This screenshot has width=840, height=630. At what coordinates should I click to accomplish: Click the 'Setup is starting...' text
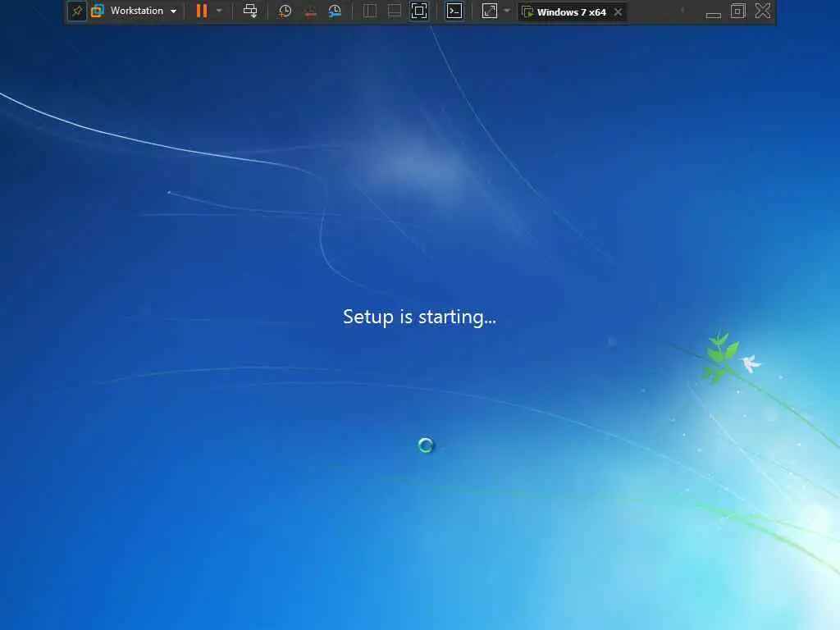pos(419,317)
